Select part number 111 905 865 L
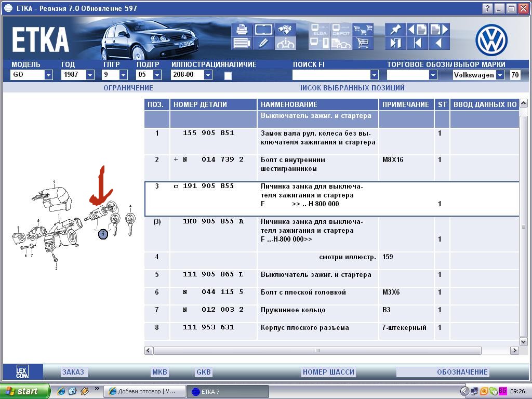Image resolution: width=532 pixels, height=399 pixels. (x=213, y=274)
